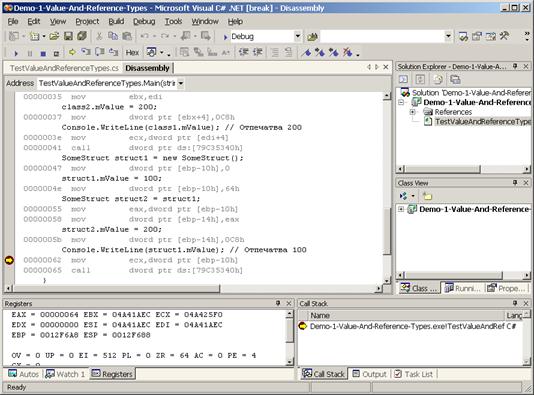Toggle Hex display button
The image size is (534, 395).
click(x=132, y=52)
